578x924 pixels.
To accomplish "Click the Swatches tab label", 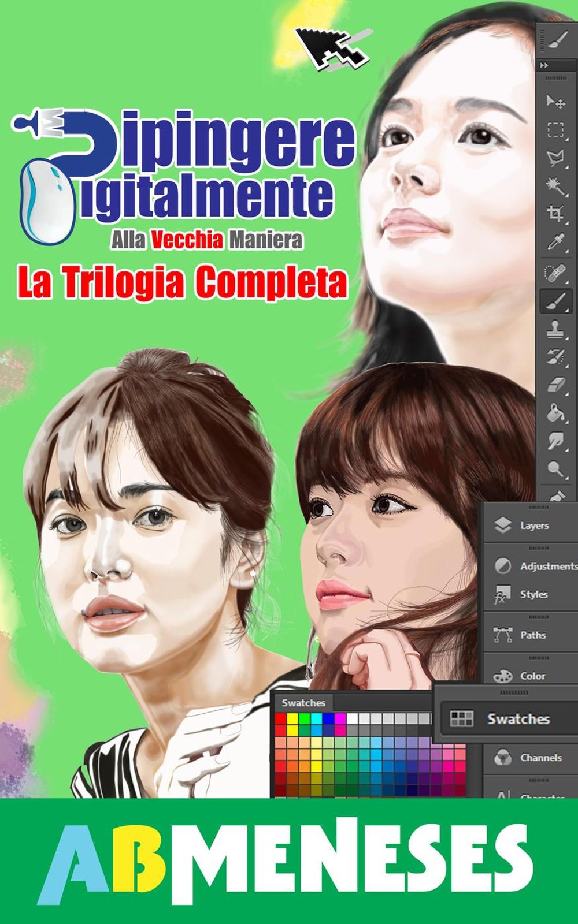I will (303, 703).
